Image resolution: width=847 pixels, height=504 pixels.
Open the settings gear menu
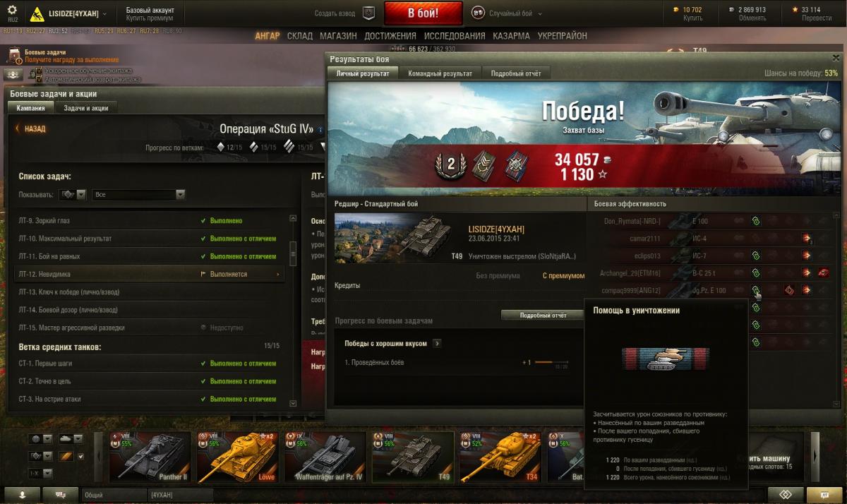pyautogui.click(x=12, y=12)
